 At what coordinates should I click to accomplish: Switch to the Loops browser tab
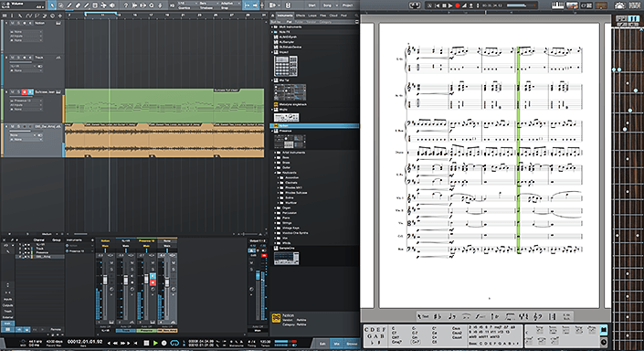click(312, 16)
